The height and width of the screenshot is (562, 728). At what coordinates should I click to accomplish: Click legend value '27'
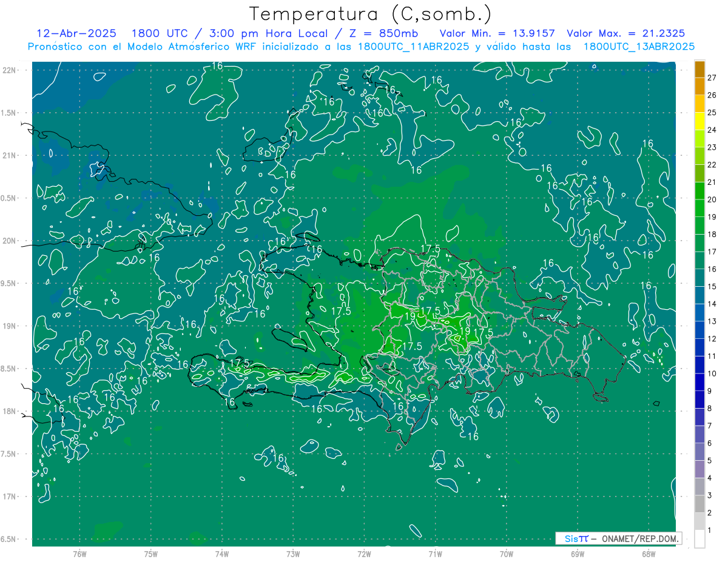tap(712, 78)
